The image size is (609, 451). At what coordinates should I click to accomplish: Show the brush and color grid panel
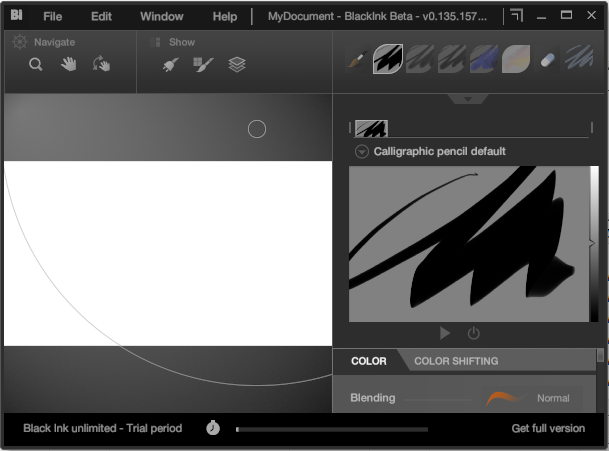203,64
